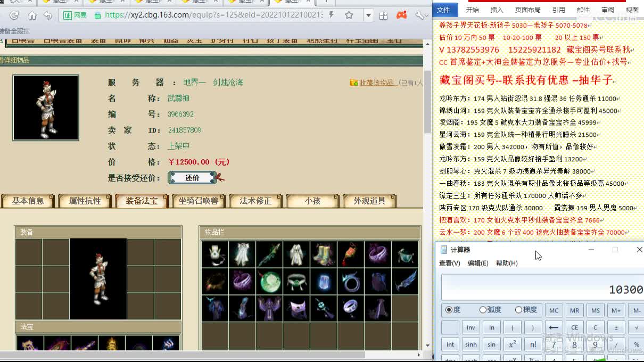Viewport: 644px width, 362px height.
Task: Open the browser extensions grid icon
Action: tap(384, 15)
